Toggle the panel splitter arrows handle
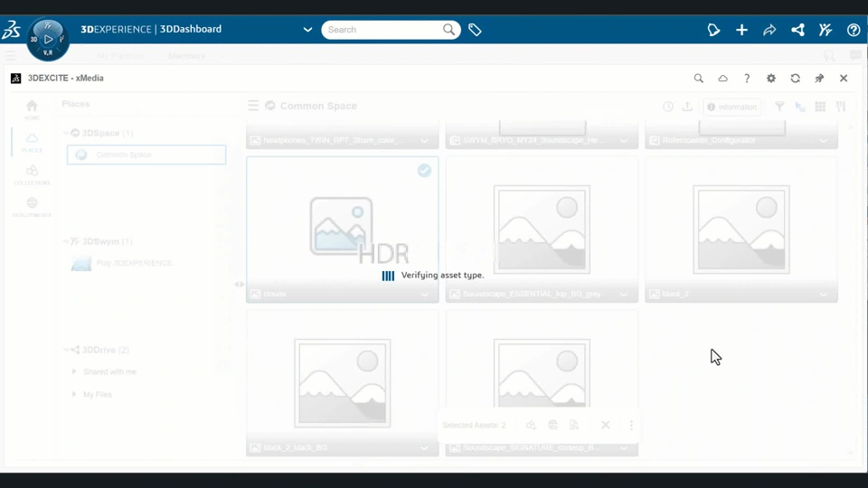Viewport: 868px width, 488px height. pyautogui.click(x=239, y=285)
